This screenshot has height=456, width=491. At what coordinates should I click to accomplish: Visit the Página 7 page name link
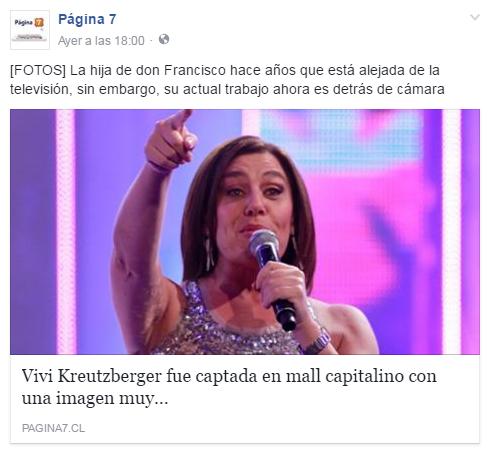[x=87, y=19]
